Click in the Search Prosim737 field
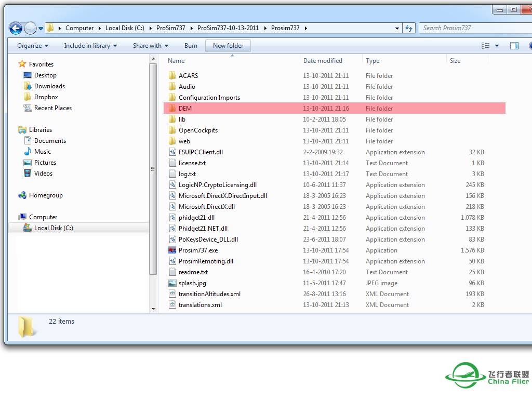Image resolution: width=532 pixels, height=399 pixels. (x=468, y=28)
